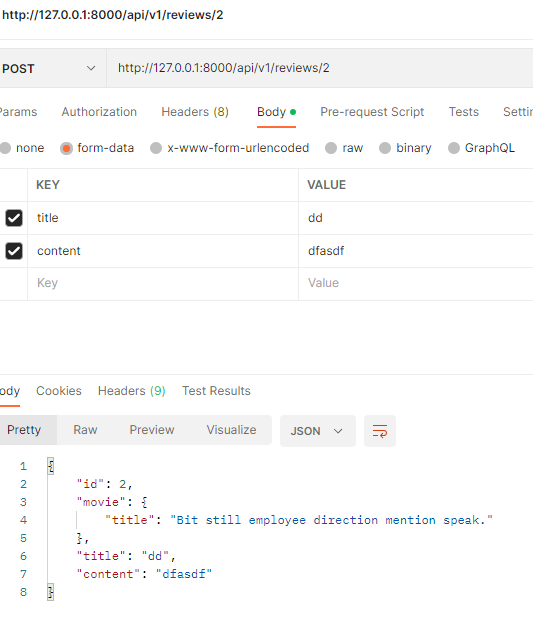The width and height of the screenshot is (534, 630).
Task: Click the movie title string in response
Action: pos(331,520)
